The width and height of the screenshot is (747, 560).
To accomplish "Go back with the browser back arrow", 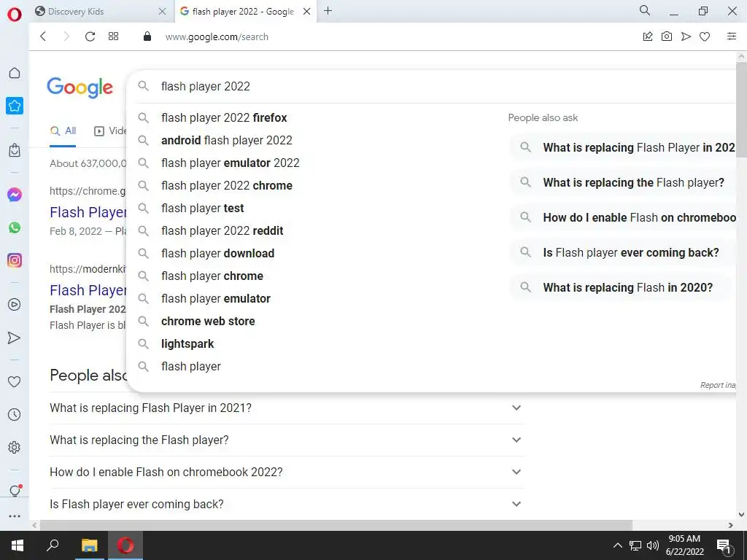I will click(43, 36).
